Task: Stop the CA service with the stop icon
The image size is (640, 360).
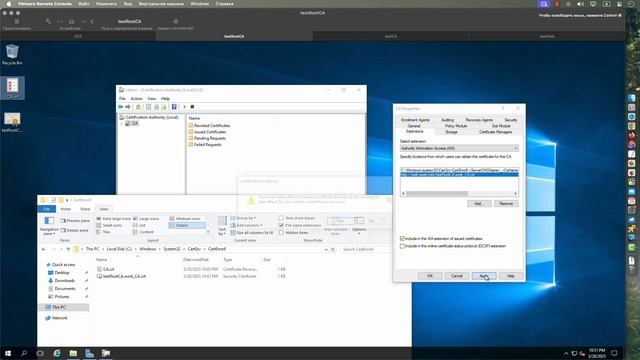Action: pos(192,107)
